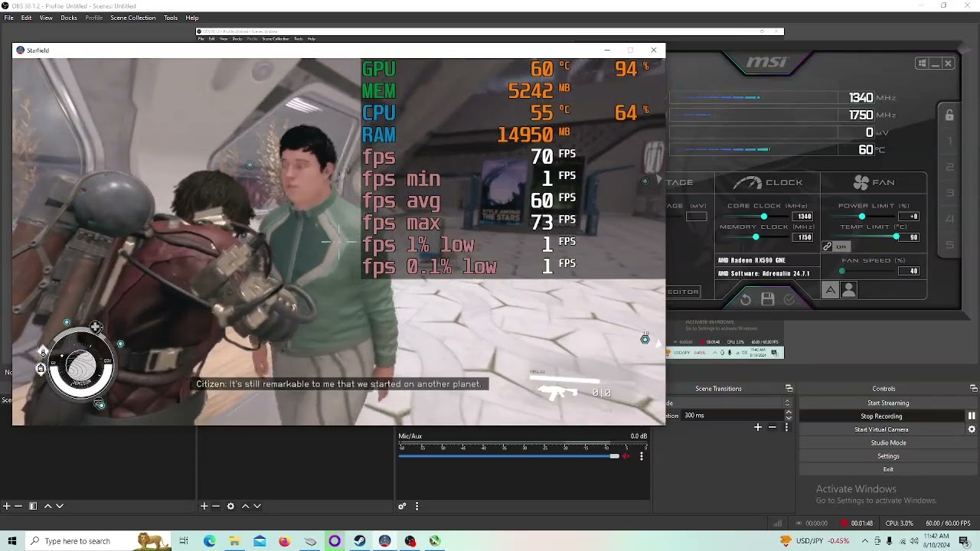Toggle Afterburner auto fan speed A button

[830, 290]
